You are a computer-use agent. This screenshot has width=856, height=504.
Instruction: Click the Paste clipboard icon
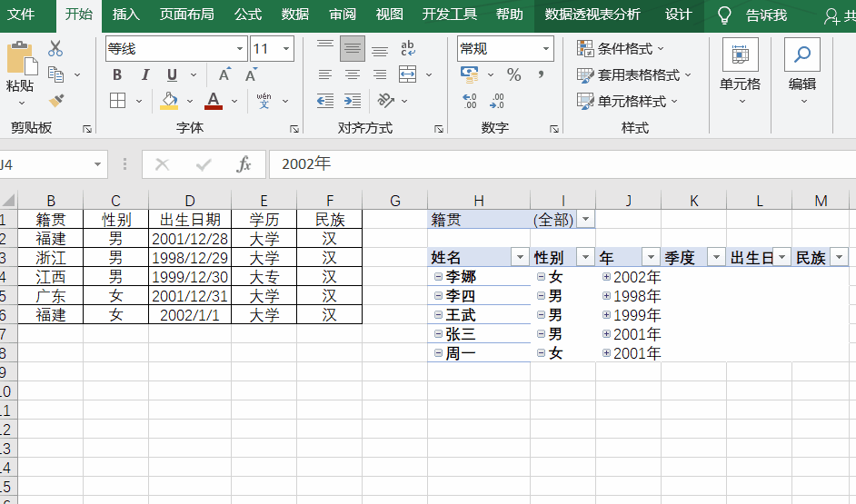pyautogui.click(x=22, y=57)
